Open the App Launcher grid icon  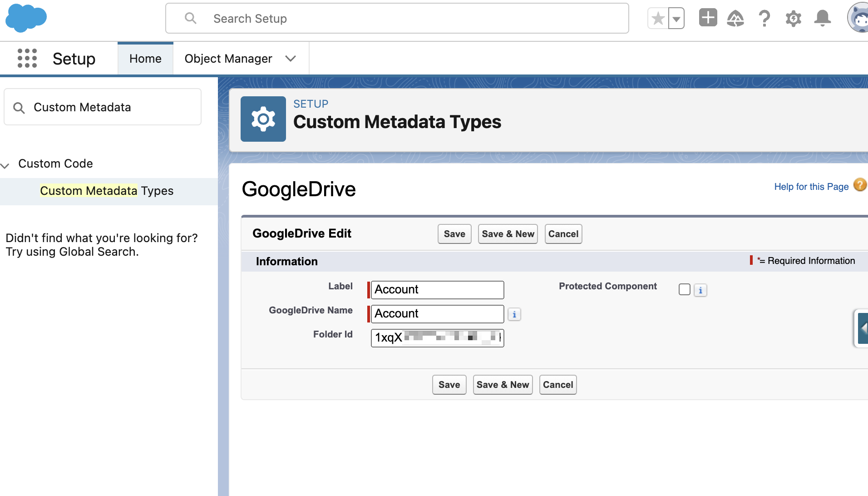(27, 59)
